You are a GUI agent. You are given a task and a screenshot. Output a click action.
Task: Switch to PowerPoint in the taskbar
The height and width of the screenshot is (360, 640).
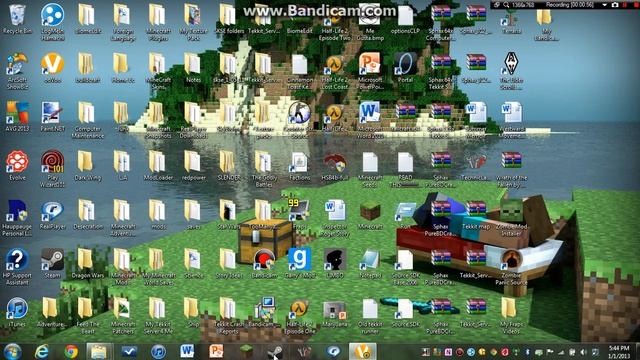click(216, 351)
